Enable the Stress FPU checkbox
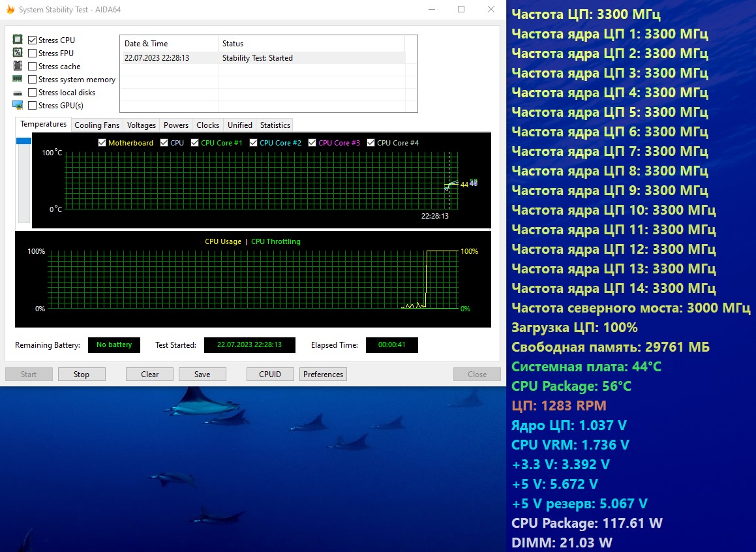The image size is (756, 552). point(33,53)
